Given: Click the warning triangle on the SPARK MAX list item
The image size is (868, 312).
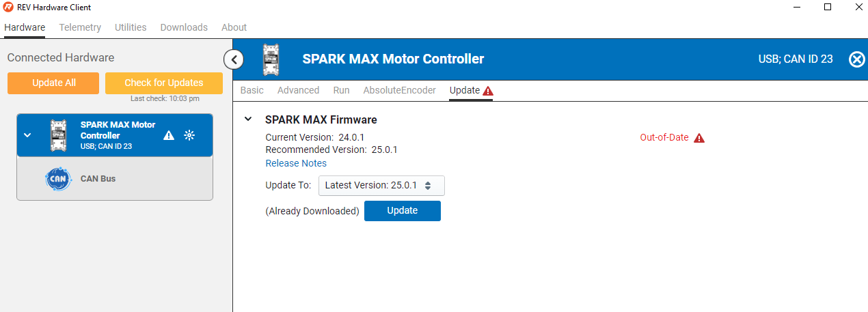Looking at the screenshot, I should point(169,135).
